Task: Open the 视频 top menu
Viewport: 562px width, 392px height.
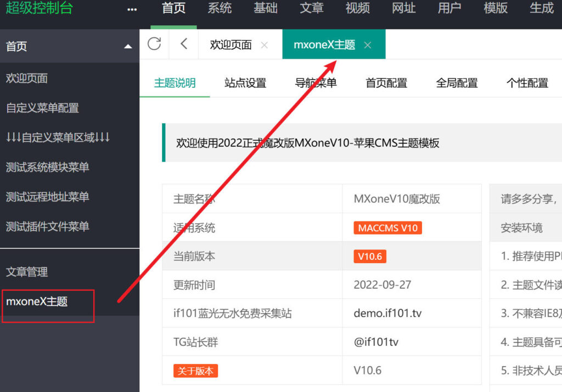Action: [x=357, y=8]
